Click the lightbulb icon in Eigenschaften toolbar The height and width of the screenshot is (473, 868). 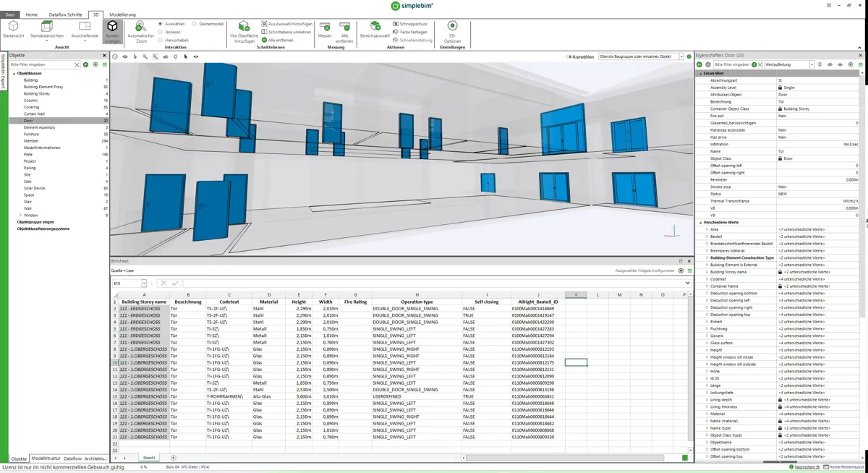(x=820, y=64)
